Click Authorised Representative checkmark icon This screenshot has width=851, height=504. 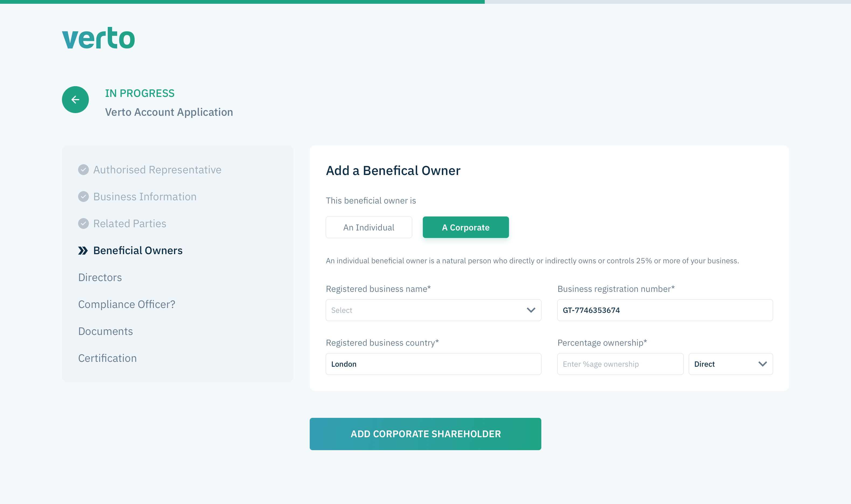[83, 169]
